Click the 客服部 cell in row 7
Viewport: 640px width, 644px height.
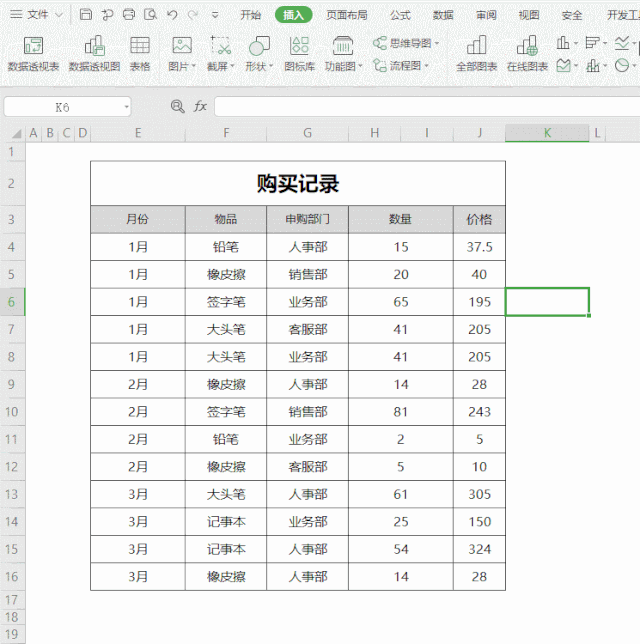pyautogui.click(x=307, y=329)
